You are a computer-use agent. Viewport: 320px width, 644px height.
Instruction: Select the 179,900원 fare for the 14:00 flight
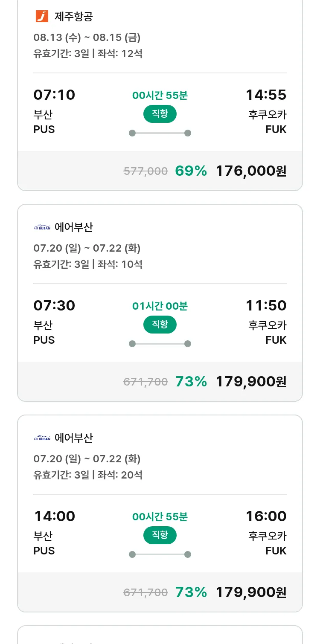(x=251, y=592)
